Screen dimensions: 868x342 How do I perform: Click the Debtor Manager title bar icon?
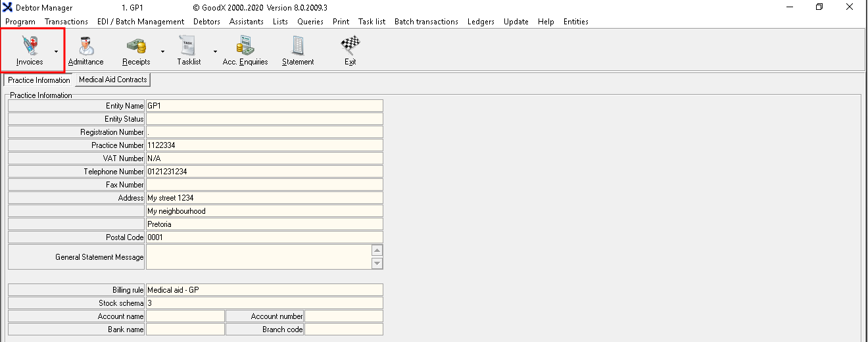(x=8, y=7)
